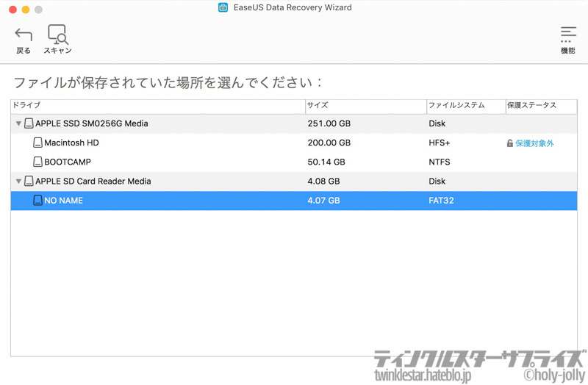Sort by the ファイルシステム column header
This screenshot has width=588, height=385.
pos(466,105)
